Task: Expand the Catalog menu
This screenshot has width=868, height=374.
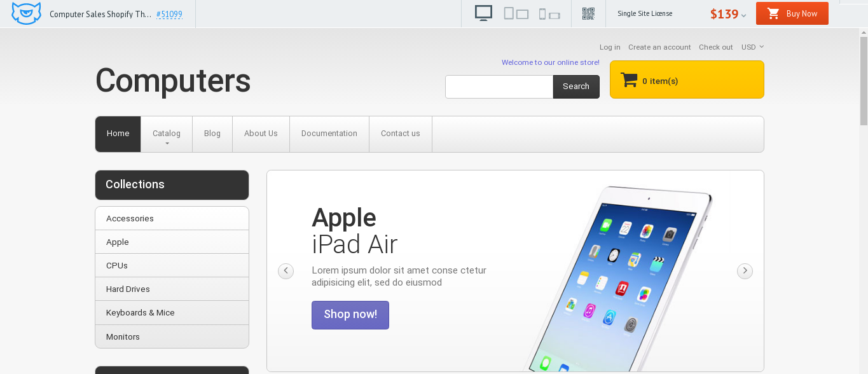Action: coord(167,134)
